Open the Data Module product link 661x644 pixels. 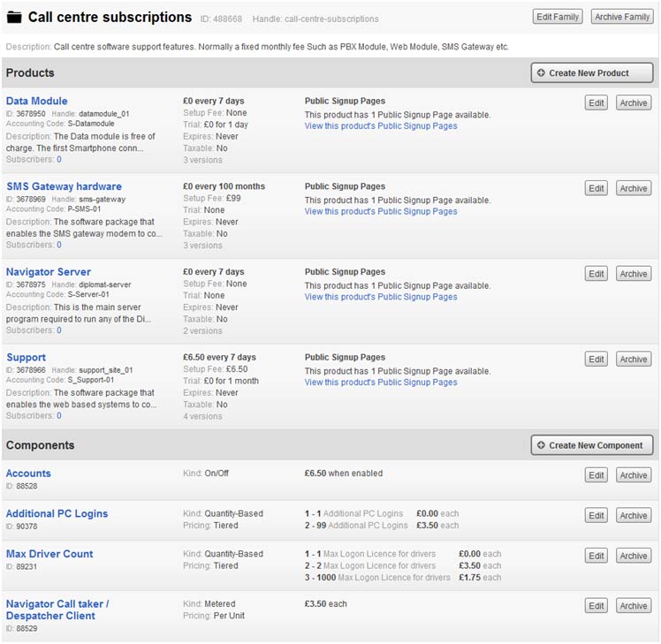coord(37,102)
